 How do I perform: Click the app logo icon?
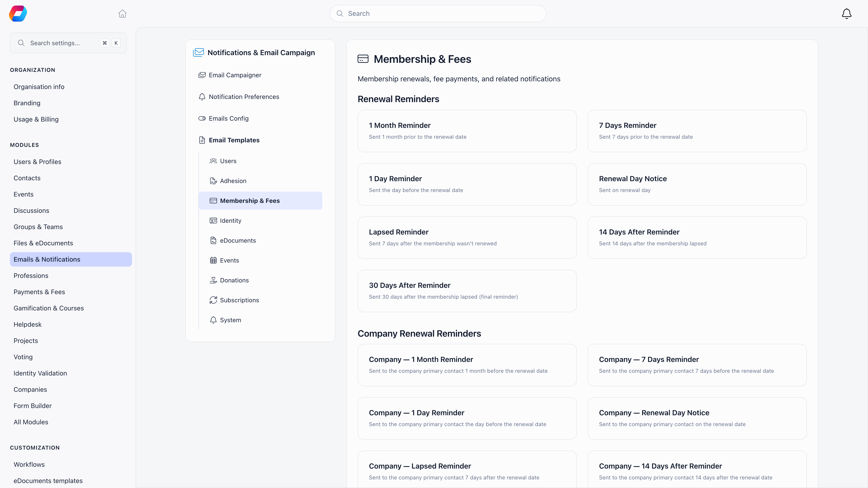pyautogui.click(x=18, y=14)
